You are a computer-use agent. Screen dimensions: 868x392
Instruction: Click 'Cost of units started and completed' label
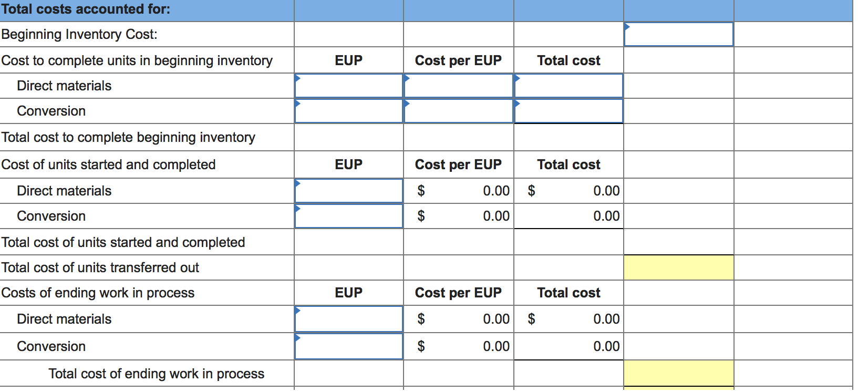pos(108,164)
